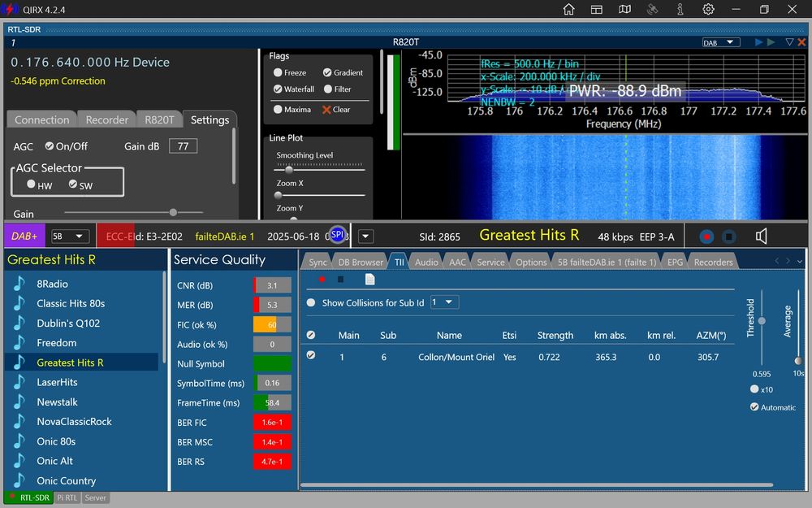Enable the Freeze flag
Viewport: 812px width, 508px height.
point(278,72)
